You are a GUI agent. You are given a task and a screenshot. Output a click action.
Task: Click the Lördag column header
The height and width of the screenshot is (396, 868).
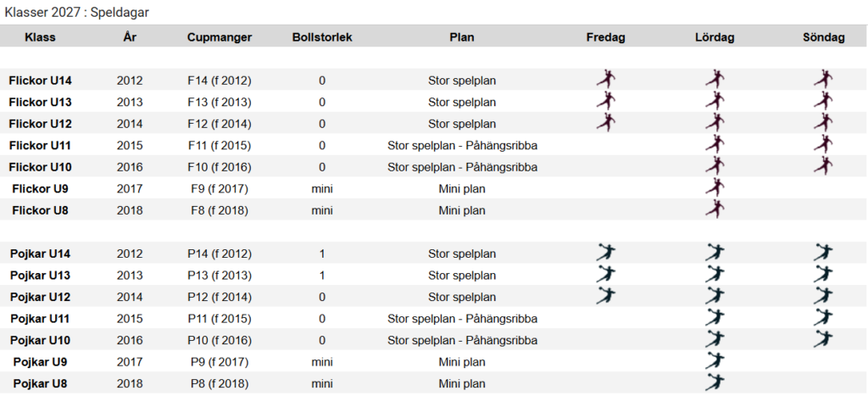click(x=715, y=37)
